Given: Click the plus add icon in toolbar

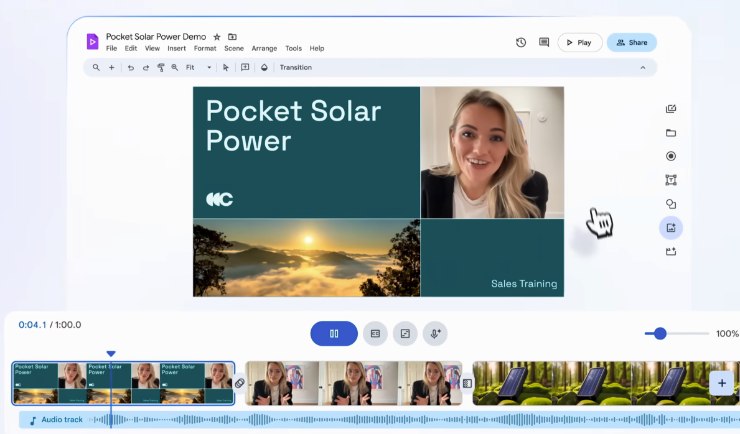Looking at the screenshot, I should click(112, 67).
